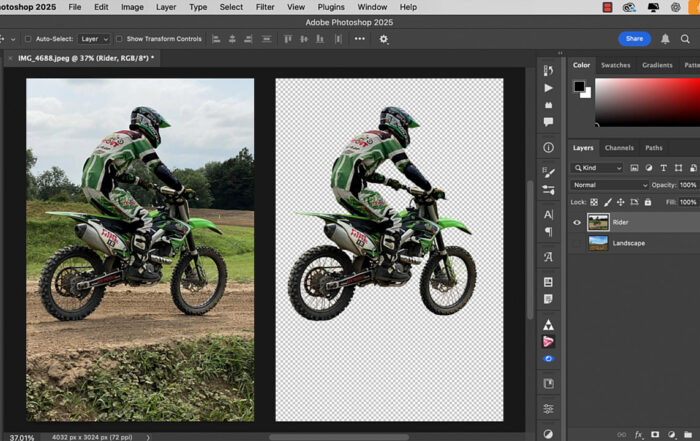Click the gear icon in options bar
Screen dimensions: 700x441
(383, 39)
